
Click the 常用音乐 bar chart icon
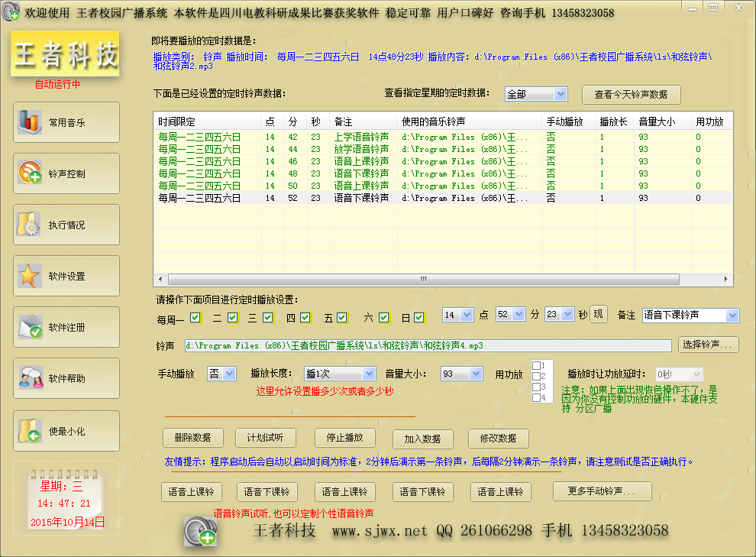click(x=30, y=122)
